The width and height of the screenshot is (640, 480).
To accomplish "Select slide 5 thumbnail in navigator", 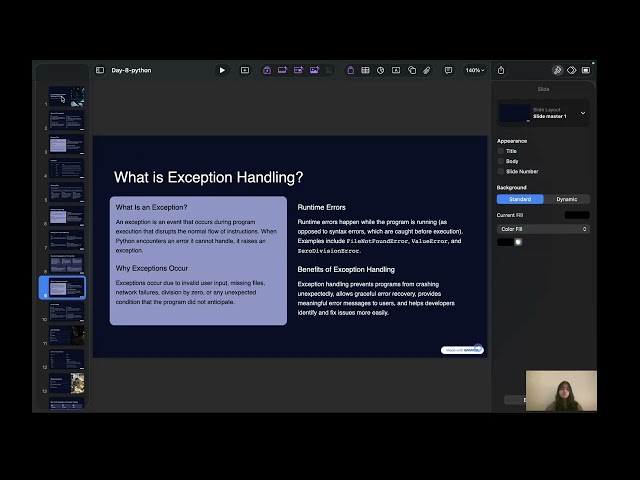I will [x=67, y=192].
